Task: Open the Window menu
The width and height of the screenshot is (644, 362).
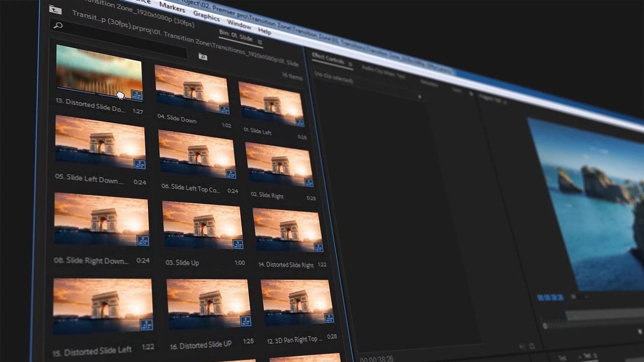Action: click(x=239, y=24)
